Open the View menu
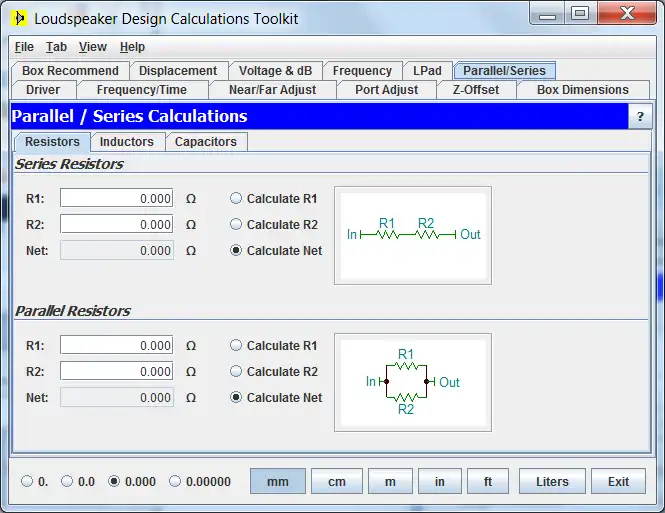This screenshot has width=665, height=513. pyautogui.click(x=92, y=47)
